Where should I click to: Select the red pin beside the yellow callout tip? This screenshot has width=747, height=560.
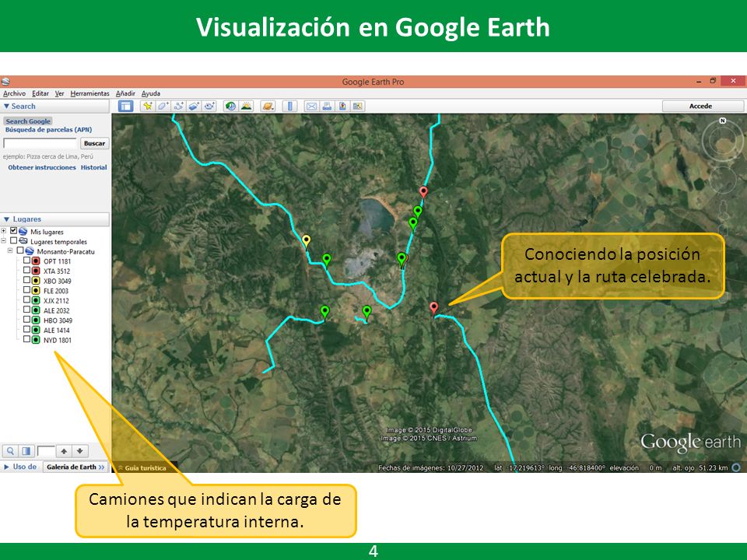(433, 308)
